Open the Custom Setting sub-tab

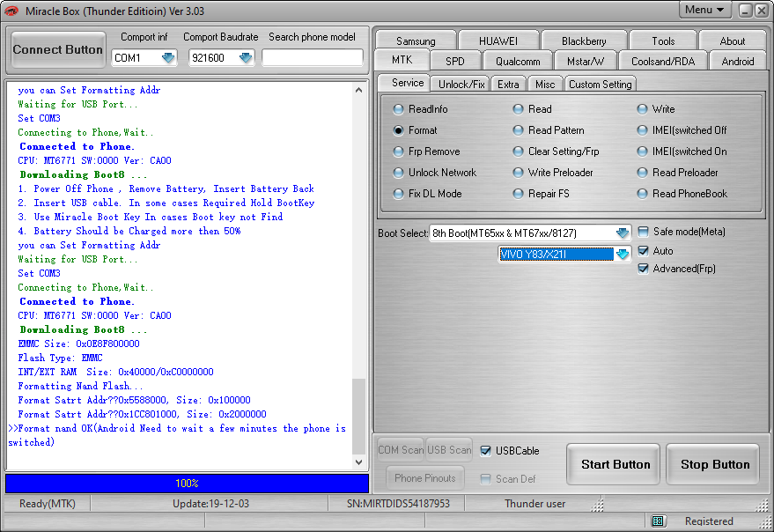[600, 84]
